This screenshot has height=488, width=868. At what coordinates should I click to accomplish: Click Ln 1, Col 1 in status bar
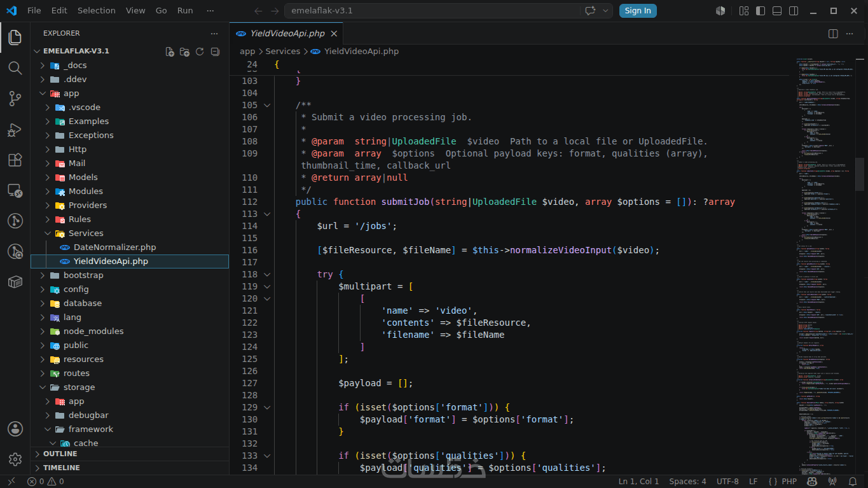click(x=640, y=482)
